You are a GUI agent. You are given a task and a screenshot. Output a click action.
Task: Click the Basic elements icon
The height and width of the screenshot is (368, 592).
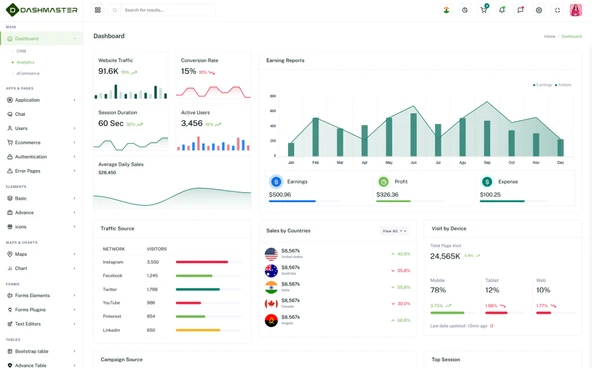10,198
